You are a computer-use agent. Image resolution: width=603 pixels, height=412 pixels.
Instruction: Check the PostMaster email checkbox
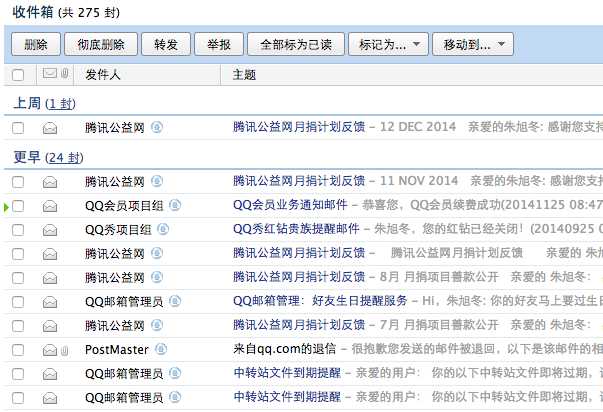point(18,350)
